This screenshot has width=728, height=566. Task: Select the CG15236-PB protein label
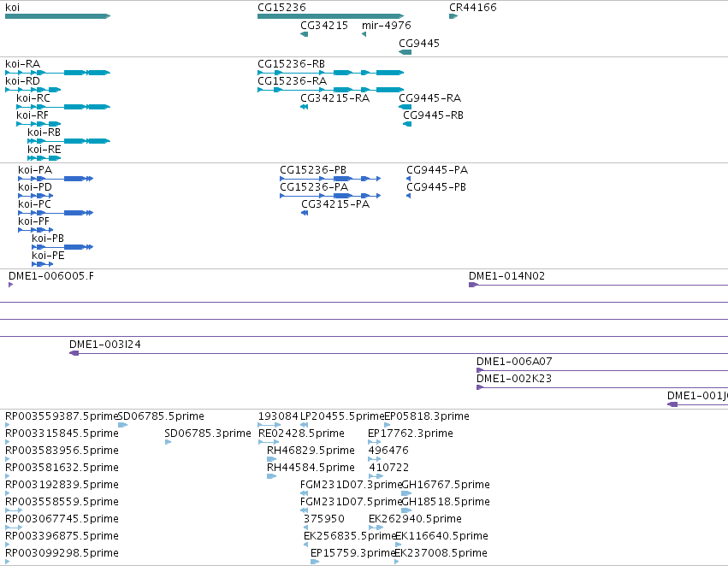click(x=313, y=170)
